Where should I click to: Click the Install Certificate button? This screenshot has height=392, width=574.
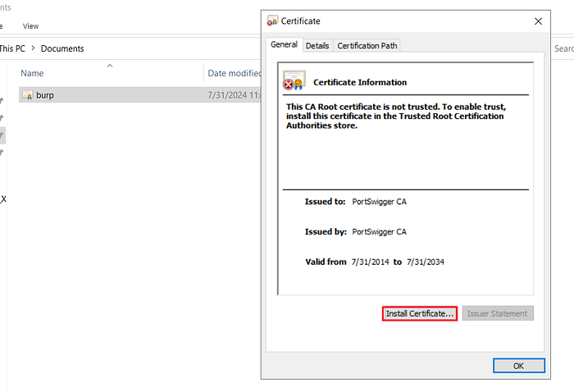tap(420, 313)
